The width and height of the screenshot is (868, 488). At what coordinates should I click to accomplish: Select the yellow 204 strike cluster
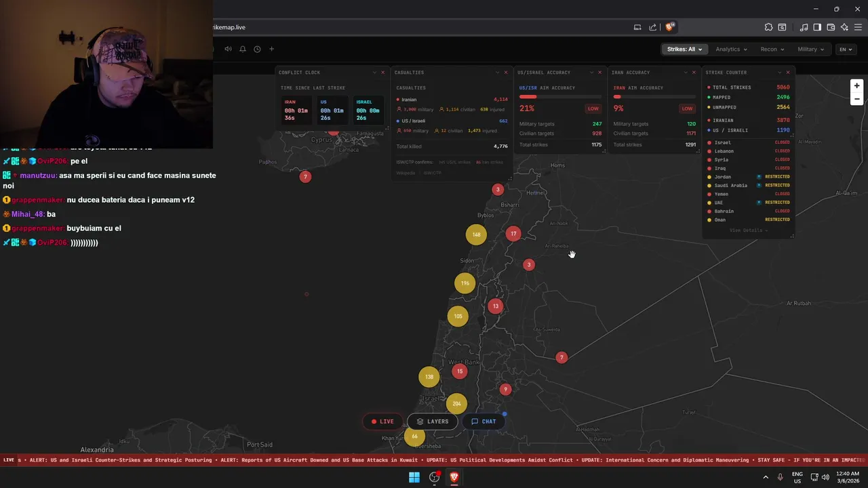tap(456, 404)
